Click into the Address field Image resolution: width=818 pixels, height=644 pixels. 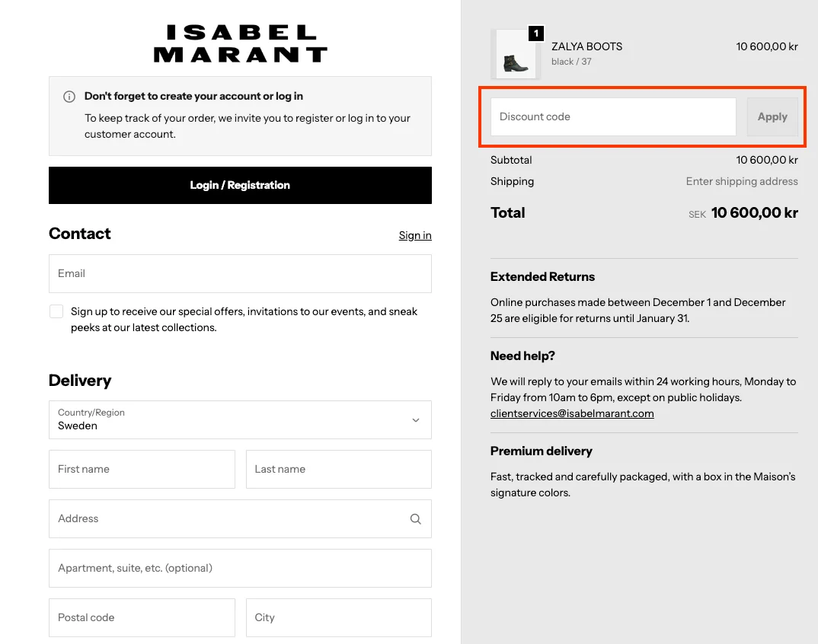pyautogui.click(x=228, y=519)
